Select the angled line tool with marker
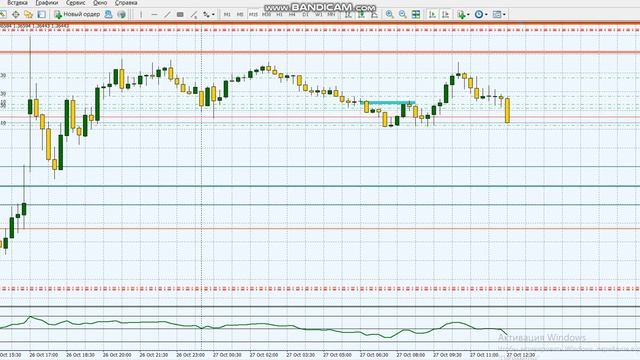The image size is (640, 360). coord(193,15)
